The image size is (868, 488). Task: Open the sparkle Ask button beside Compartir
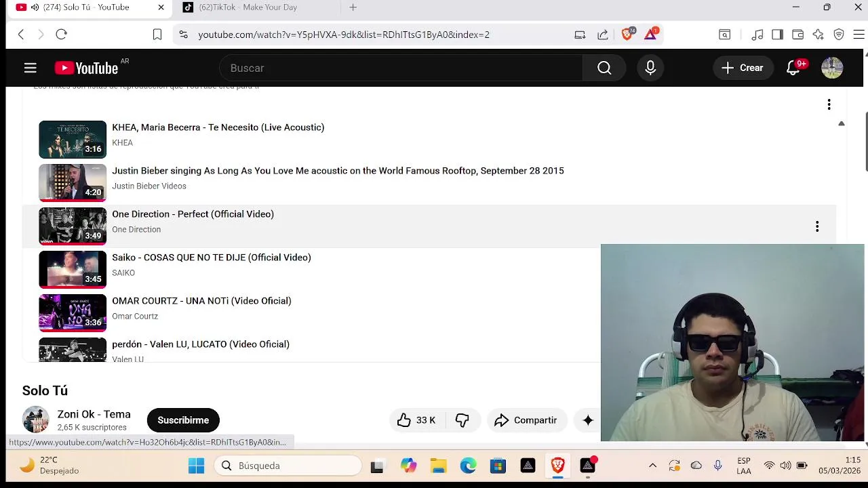pos(588,420)
